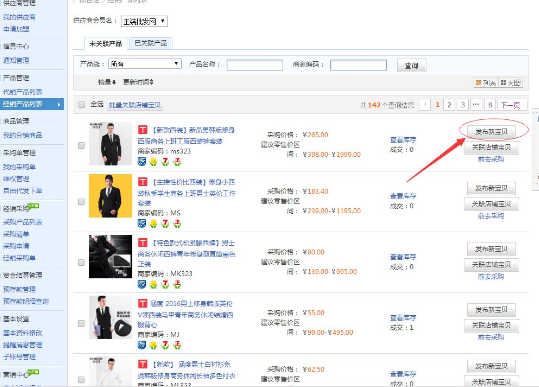The height and width of the screenshot is (387, 539).
Task: Click the blue shield badge under code MS
Action: coord(142,223)
